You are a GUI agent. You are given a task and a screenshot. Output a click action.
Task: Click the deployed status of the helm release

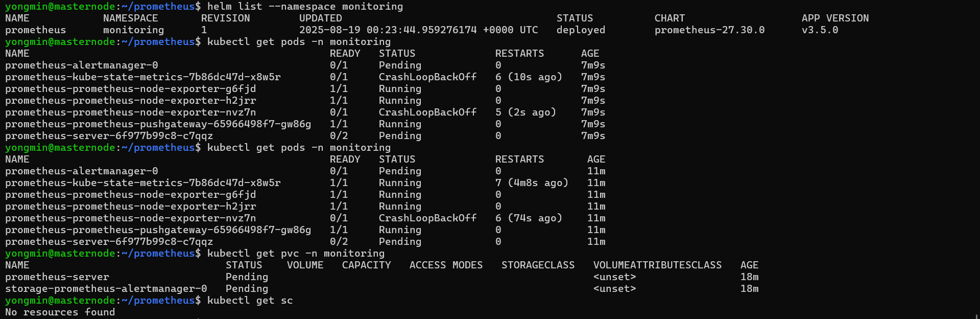(x=581, y=30)
